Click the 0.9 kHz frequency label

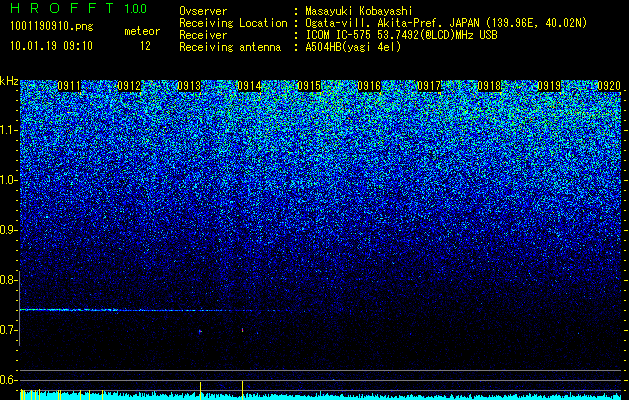click(x=8, y=230)
